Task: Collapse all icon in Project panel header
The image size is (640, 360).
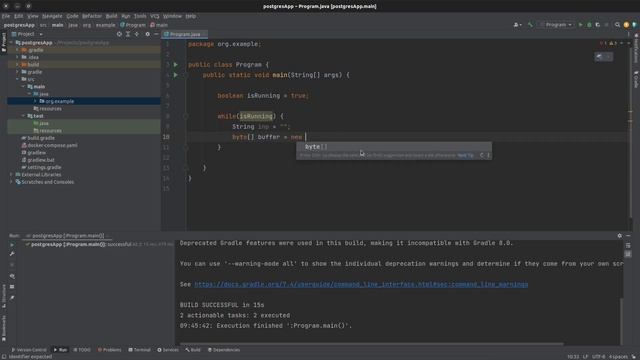Action: [137, 34]
